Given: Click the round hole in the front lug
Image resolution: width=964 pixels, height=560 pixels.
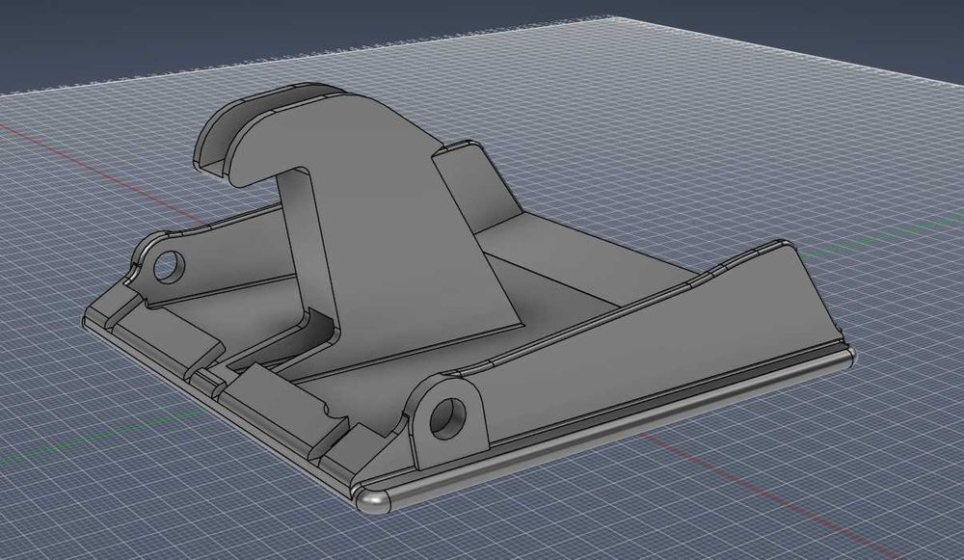Looking at the screenshot, I should click(x=448, y=418).
